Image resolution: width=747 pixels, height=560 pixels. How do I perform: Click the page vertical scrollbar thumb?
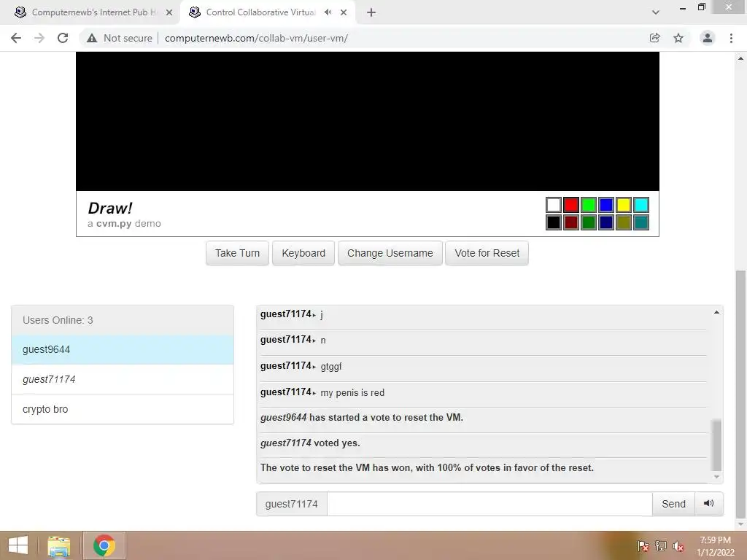point(741,393)
